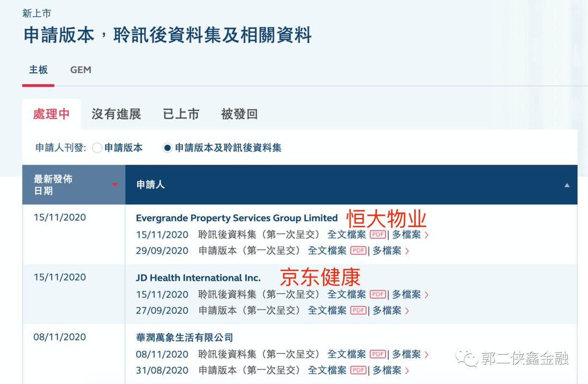Open 全文檔案 link for JD Health 15/11/2020

[x=346, y=294]
